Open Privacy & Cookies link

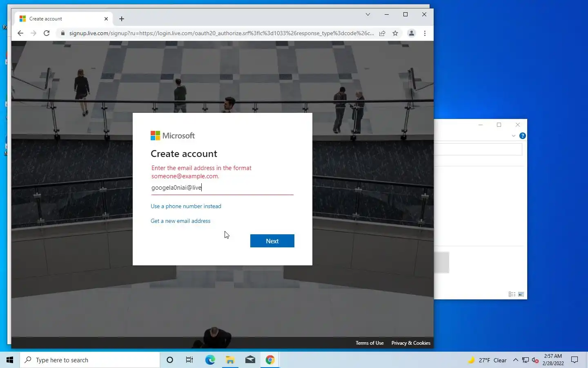(x=411, y=343)
